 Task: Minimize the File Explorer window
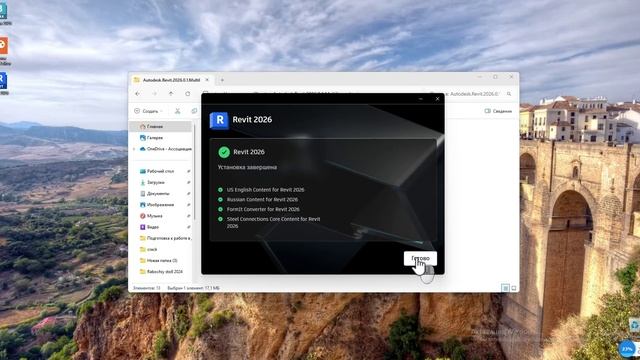pyautogui.click(x=479, y=77)
